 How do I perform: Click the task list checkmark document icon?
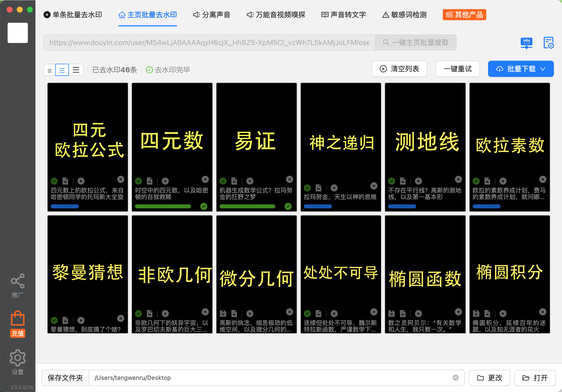tap(548, 43)
